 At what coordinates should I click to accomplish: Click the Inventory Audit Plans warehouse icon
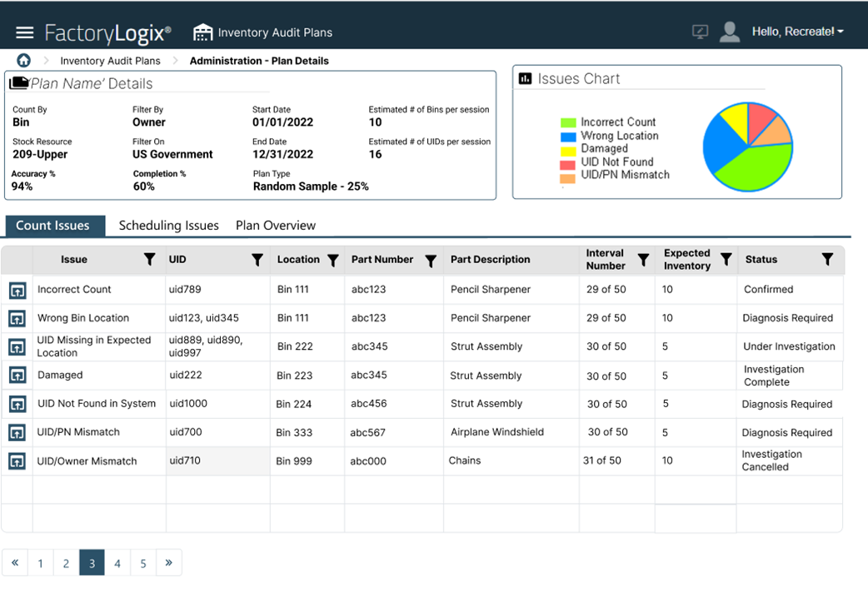pos(202,32)
